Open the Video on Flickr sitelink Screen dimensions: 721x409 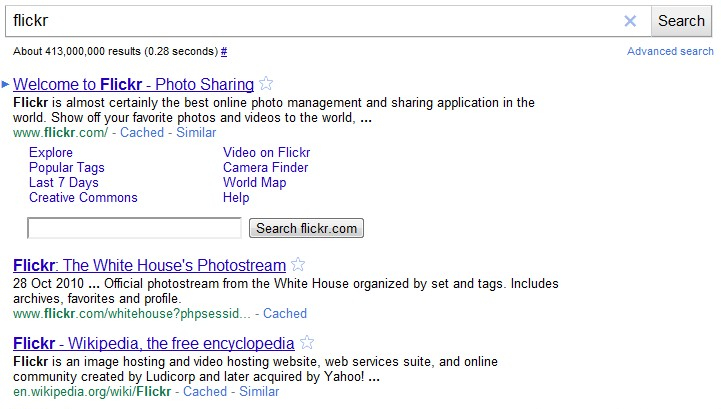pyautogui.click(x=267, y=153)
